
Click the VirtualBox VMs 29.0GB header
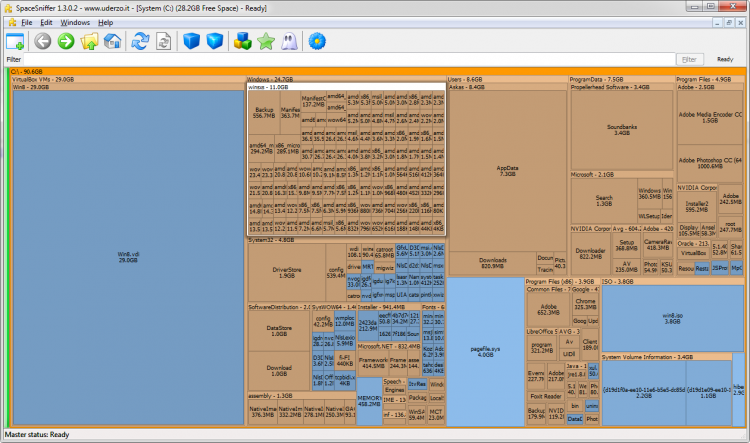pos(128,79)
